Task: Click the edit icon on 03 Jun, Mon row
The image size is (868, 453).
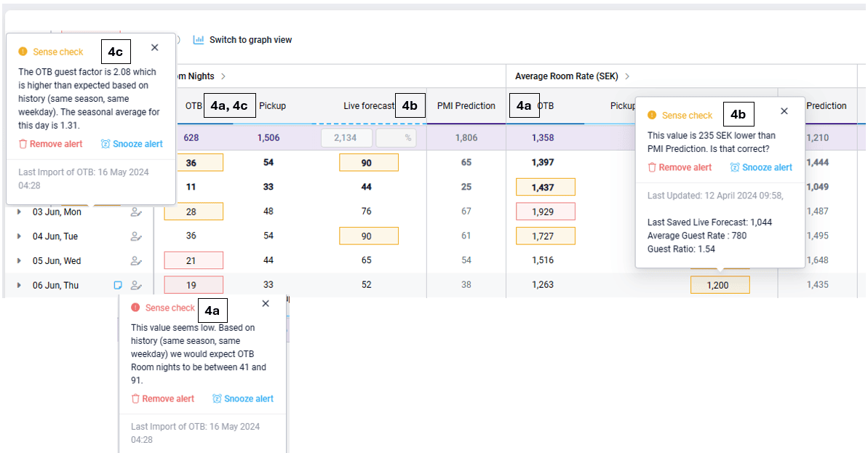Action: pos(135,212)
